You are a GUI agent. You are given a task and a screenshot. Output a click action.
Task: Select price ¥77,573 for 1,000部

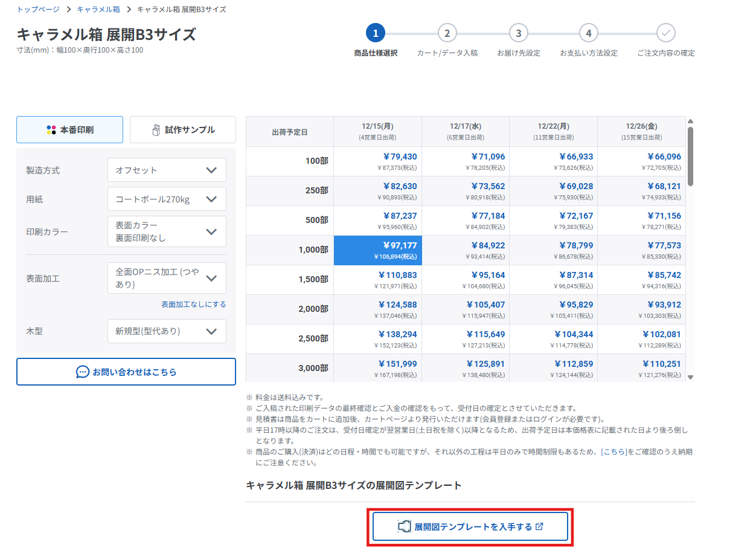[x=642, y=250]
